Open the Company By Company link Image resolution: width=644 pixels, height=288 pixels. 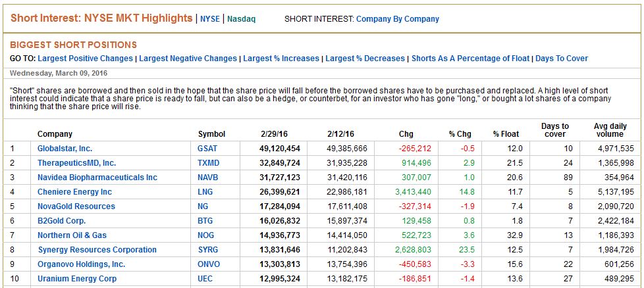pos(397,19)
